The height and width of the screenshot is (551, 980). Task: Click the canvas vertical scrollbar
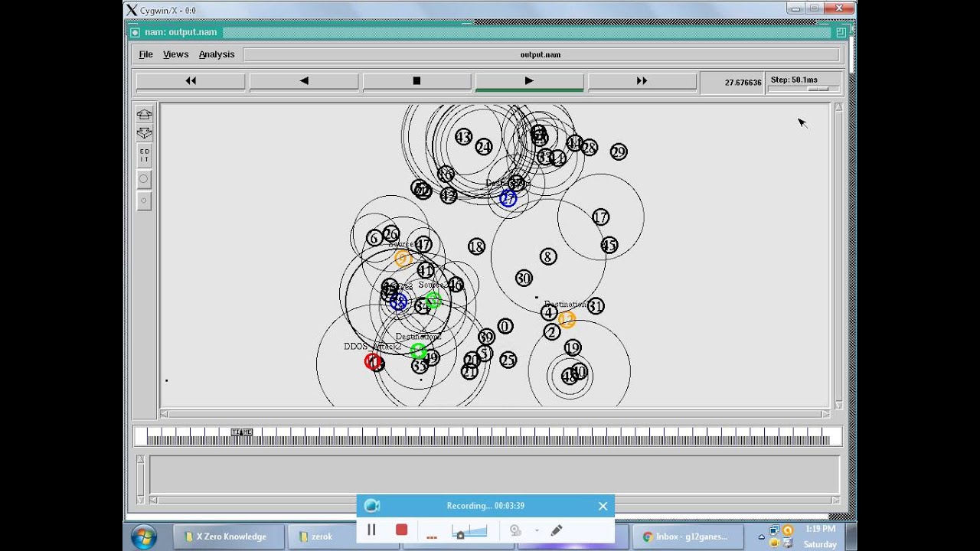(838, 256)
